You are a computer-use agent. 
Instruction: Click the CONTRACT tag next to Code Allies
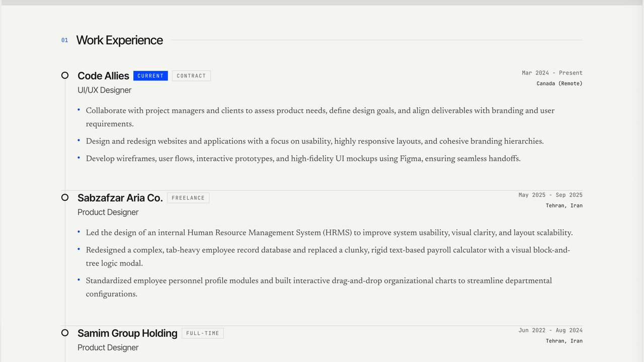tap(191, 76)
